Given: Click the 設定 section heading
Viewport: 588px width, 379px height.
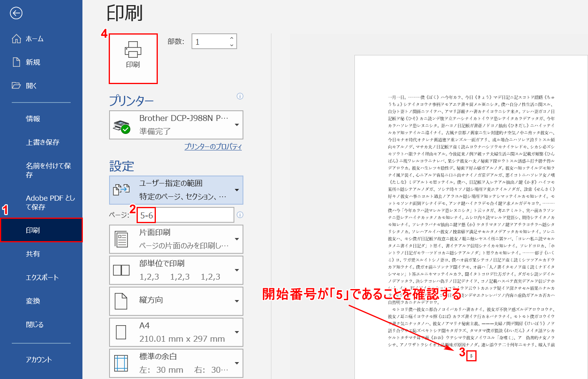Looking at the screenshot, I should click(122, 166).
